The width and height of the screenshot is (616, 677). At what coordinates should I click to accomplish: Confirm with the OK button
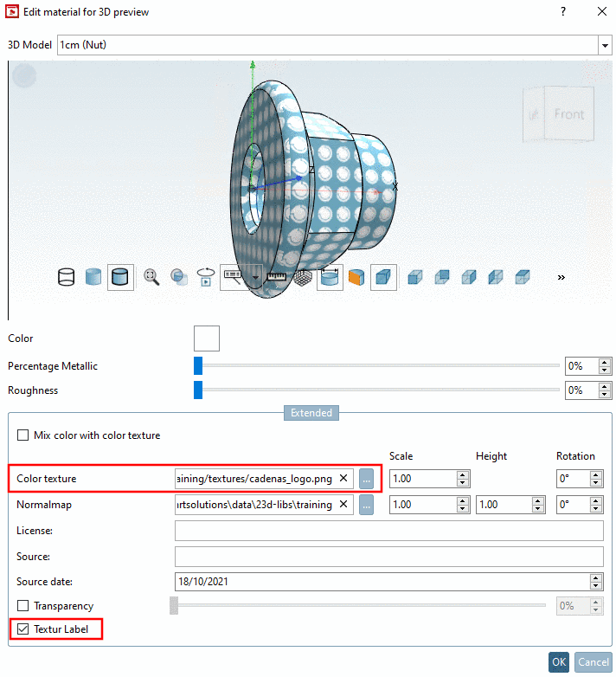coord(559,662)
